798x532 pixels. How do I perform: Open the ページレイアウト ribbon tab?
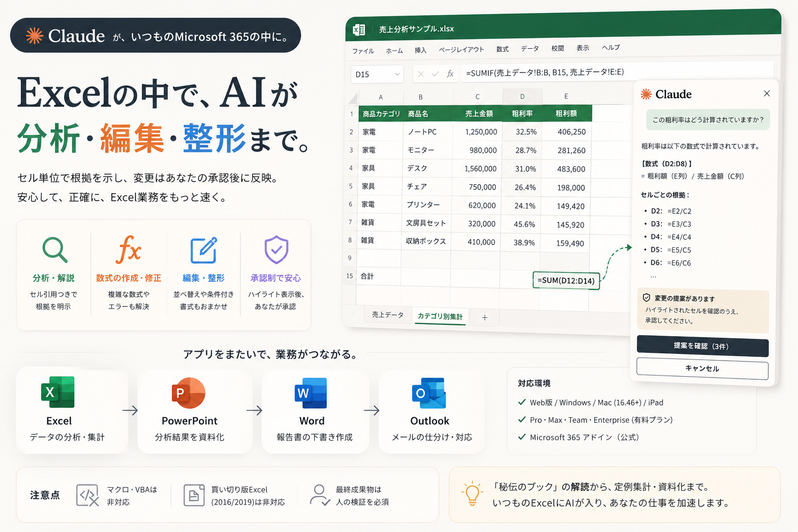click(x=461, y=49)
